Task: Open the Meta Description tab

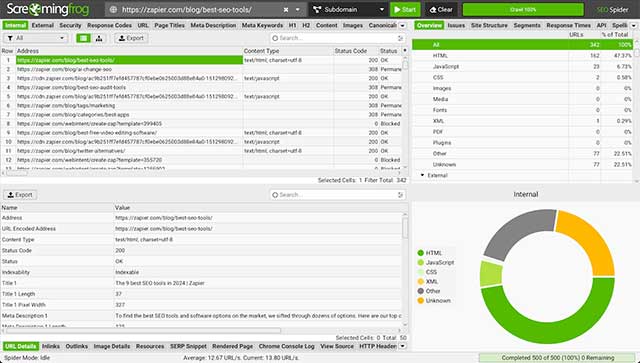Action: [x=213, y=25]
